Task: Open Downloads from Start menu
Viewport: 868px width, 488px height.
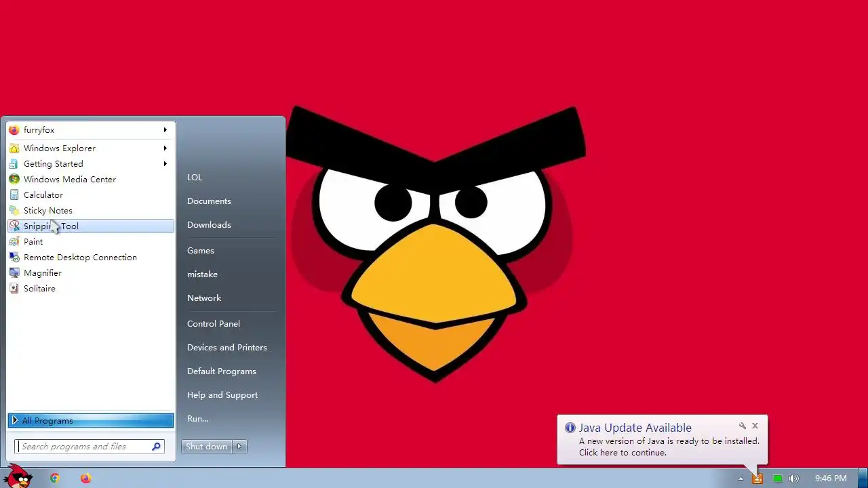Action: pos(209,225)
